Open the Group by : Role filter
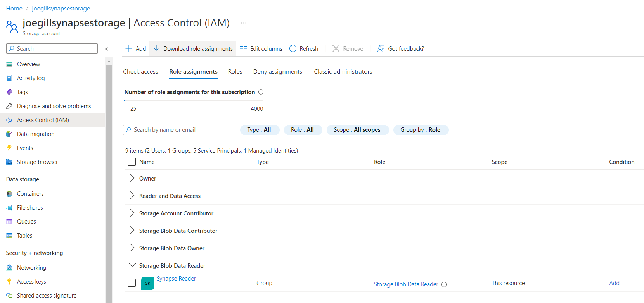This screenshot has height=303, width=644. pyautogui.click(x=421, y=130)
